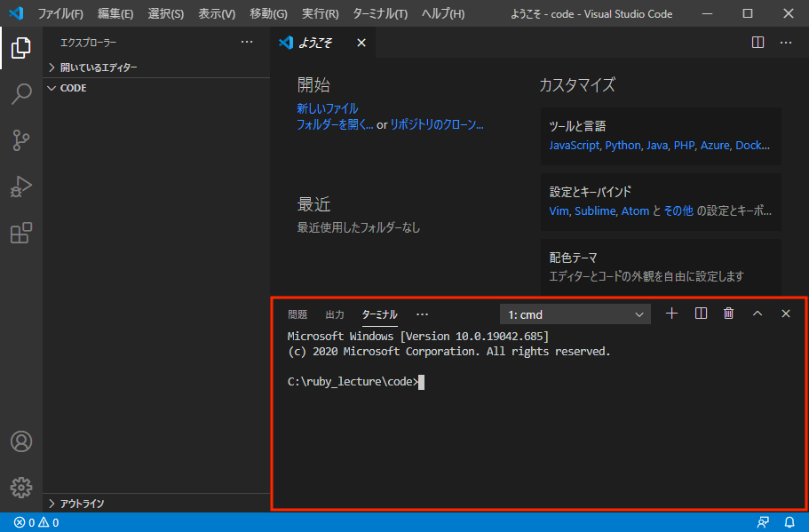
Task: Open the ヘルプ(H) menu
Action: (442, 13)
